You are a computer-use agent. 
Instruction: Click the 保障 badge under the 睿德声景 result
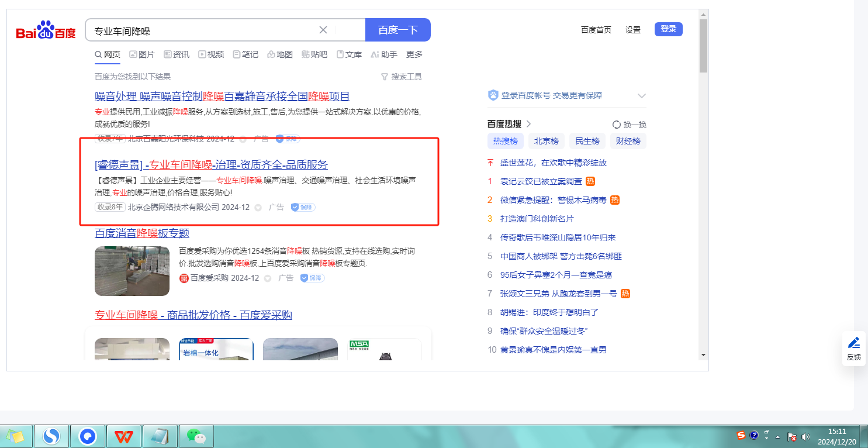pos(303,207)
